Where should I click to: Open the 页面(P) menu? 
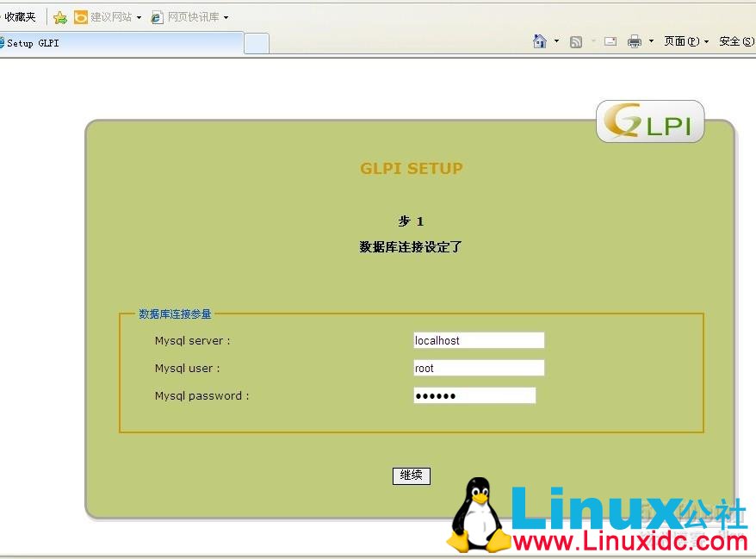(x=685, y=41)
